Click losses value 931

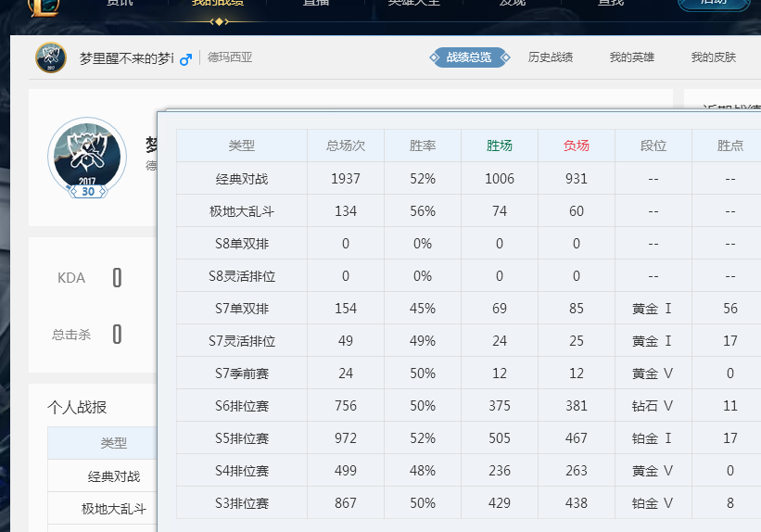coord(577,179)
